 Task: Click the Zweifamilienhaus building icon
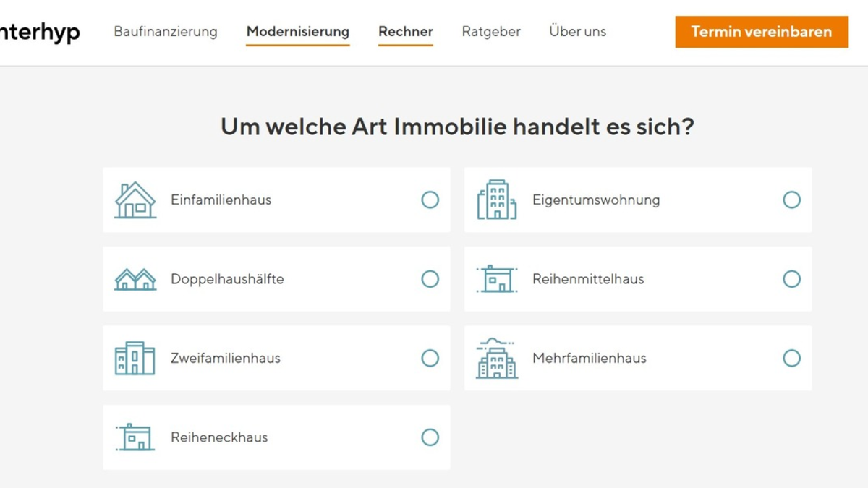pyautogui.click(x=135, y=358)
